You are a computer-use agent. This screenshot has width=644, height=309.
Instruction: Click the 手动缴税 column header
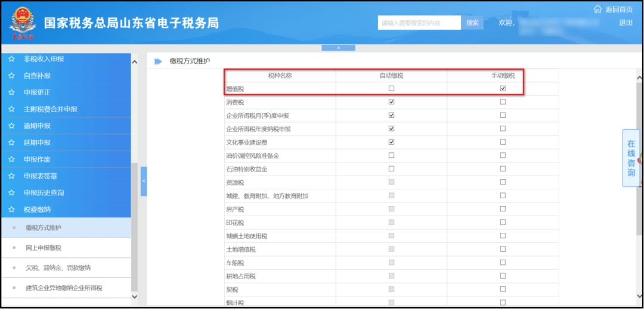click(x=503, y=76)
